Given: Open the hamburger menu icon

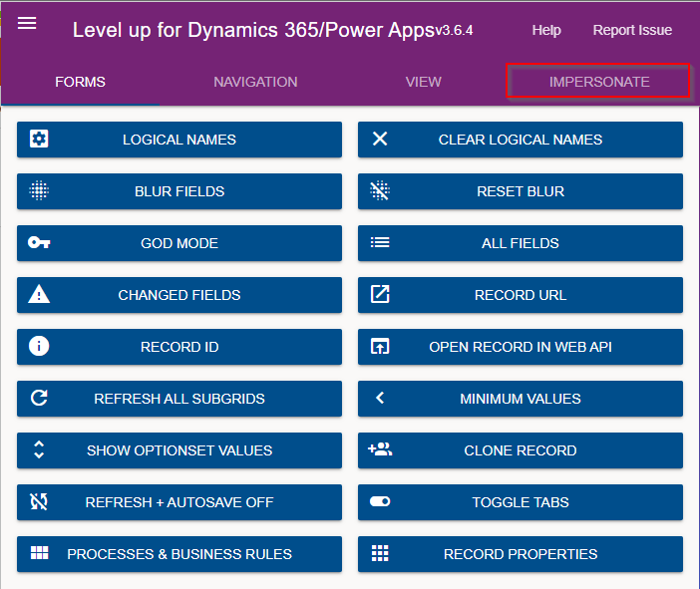Looking at the screenshot, I should [27, 24].
